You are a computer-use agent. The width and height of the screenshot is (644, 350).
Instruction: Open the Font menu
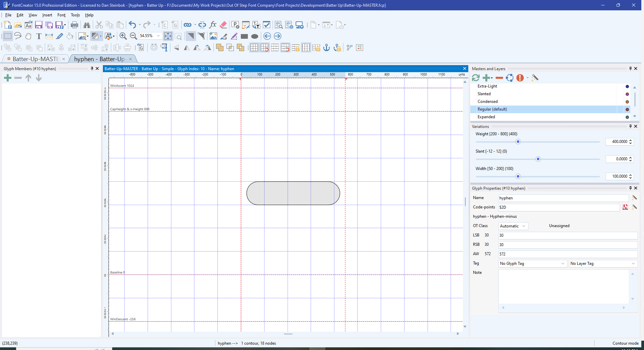61,15
